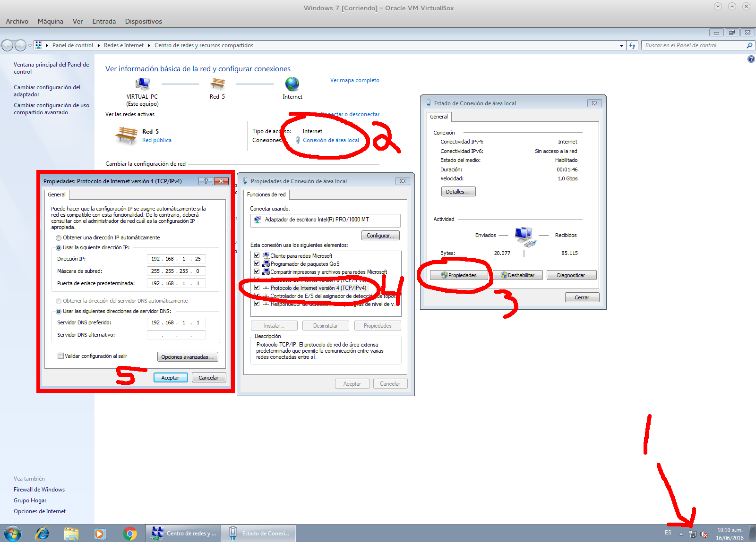Open the Archivo menu
Viewport: 756px width, 542px height.
[17, 21]
